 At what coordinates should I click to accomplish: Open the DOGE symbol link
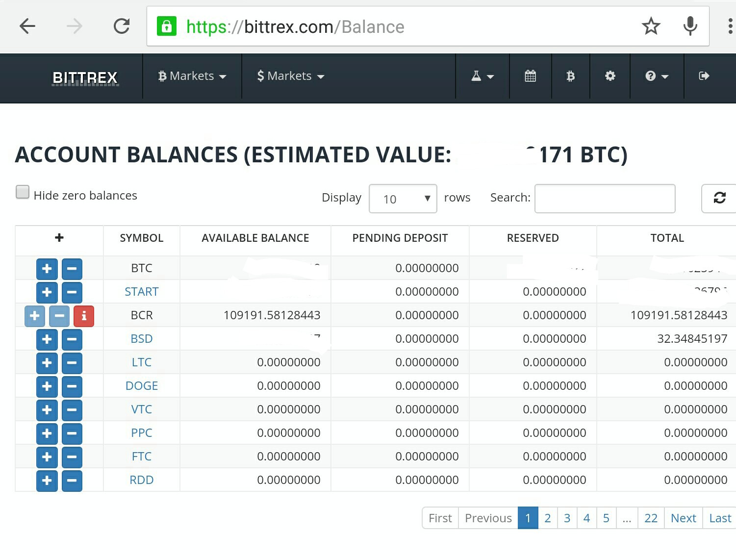142,386
